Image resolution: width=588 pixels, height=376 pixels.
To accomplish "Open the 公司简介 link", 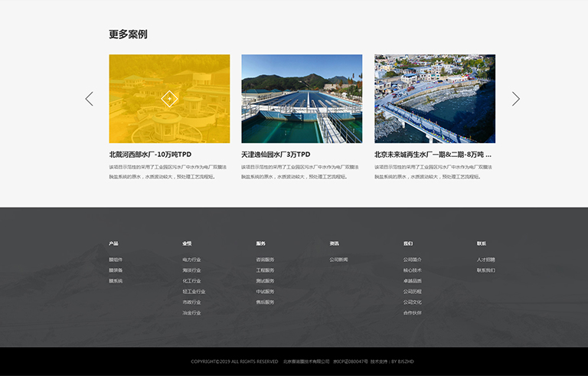I will click(412, 260).
